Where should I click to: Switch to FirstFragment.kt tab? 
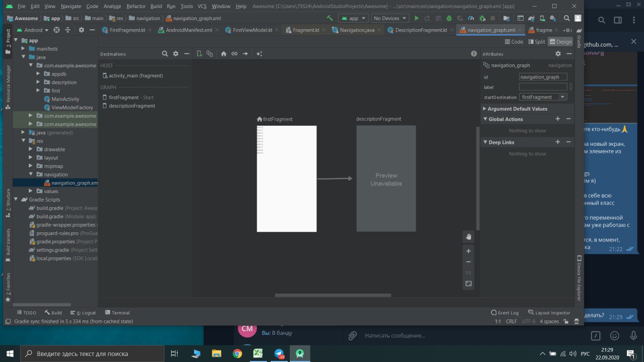[127, 30]
